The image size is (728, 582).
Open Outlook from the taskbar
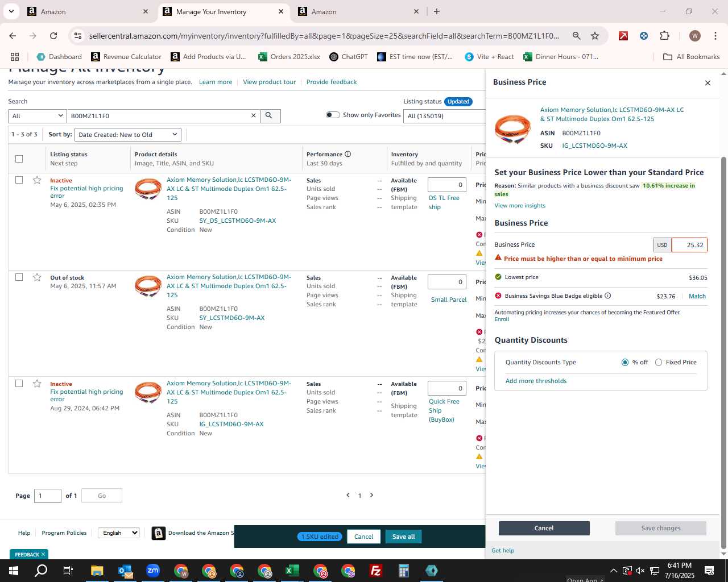[125, 571]
